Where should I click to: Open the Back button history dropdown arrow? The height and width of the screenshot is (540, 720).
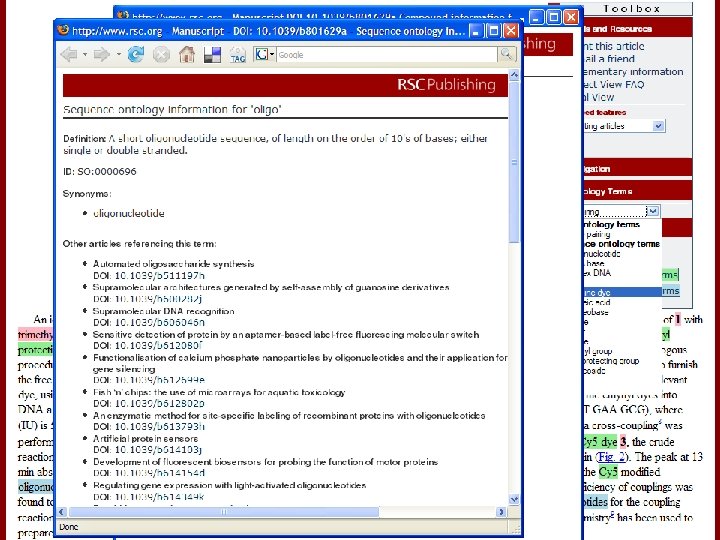click(x=85, y=55)
